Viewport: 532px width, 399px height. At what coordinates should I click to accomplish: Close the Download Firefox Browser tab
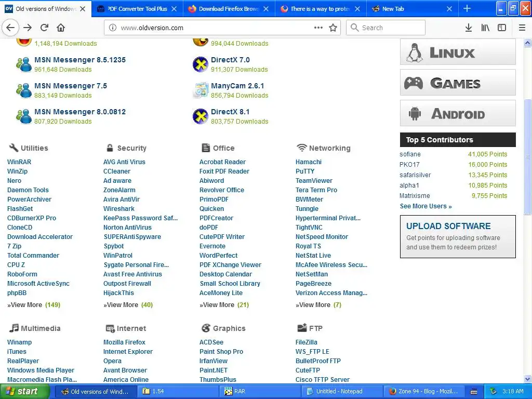[266, 9]
